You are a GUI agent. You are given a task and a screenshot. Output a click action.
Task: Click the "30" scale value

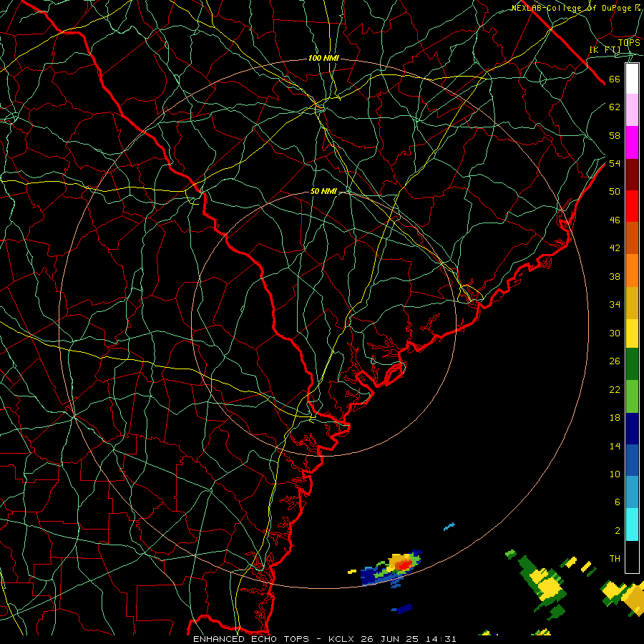[615, 333]
